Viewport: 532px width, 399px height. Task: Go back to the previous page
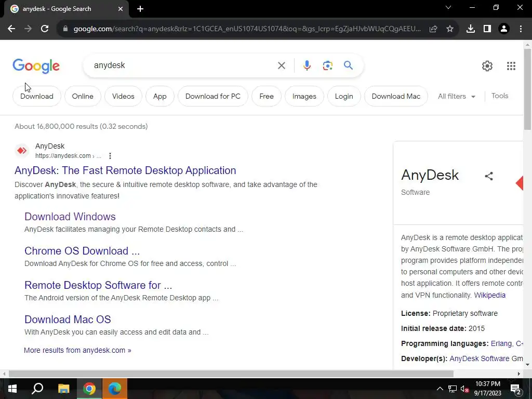click(x=11, y=29)
